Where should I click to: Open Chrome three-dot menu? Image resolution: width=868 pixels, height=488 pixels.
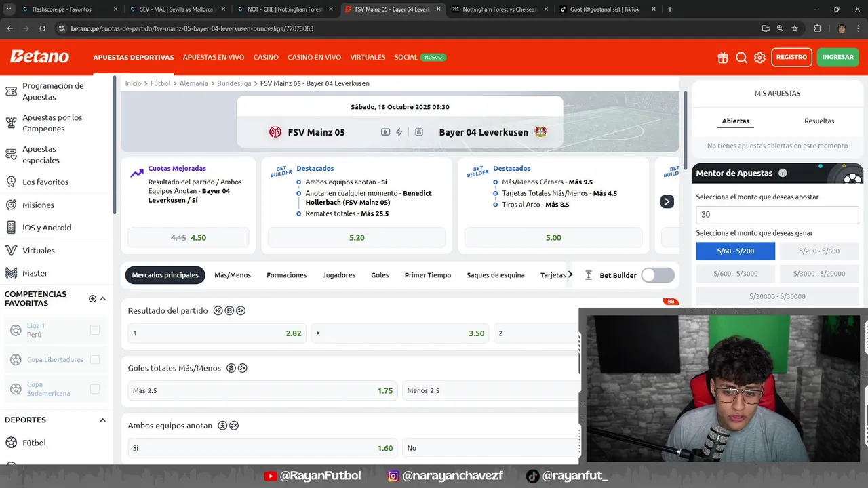pyautogui.click(x=859, y=28)
